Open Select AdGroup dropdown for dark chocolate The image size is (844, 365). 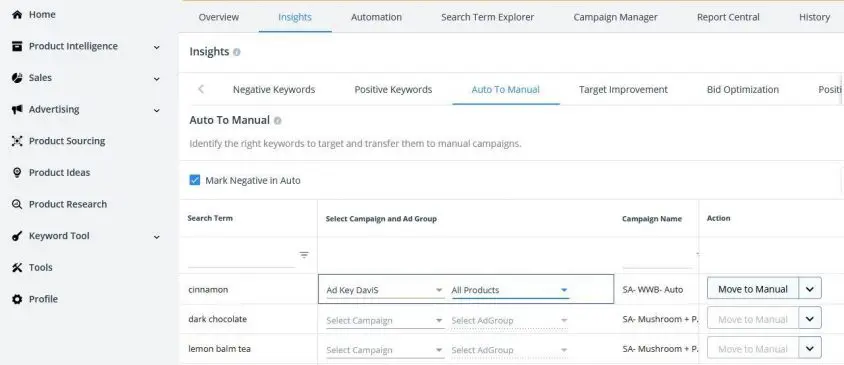coord(510,320)
